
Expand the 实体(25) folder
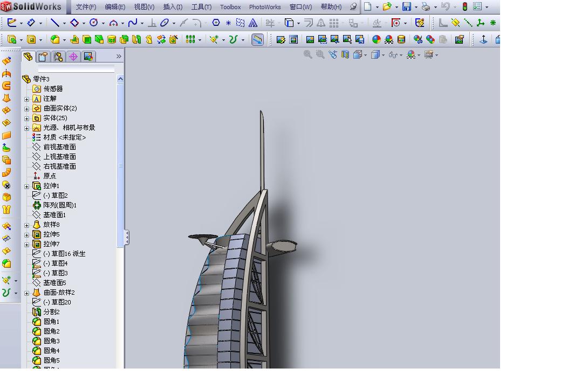tap(26, 119)
